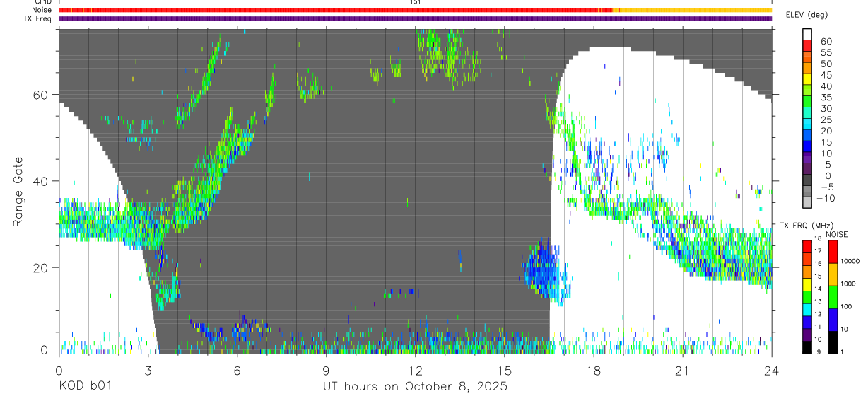Select the red 60-degree elevation swatch

click(807, 45)
